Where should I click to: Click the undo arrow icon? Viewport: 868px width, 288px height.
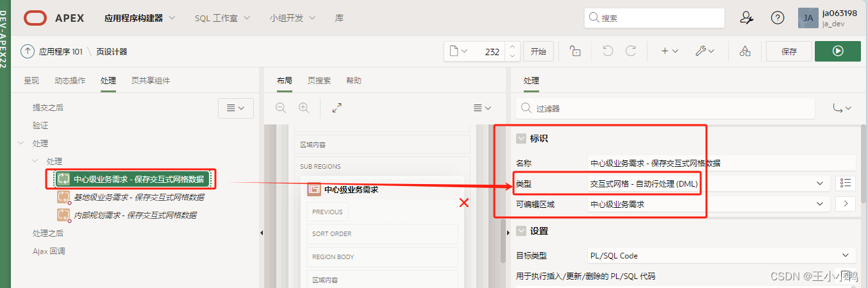608,51
